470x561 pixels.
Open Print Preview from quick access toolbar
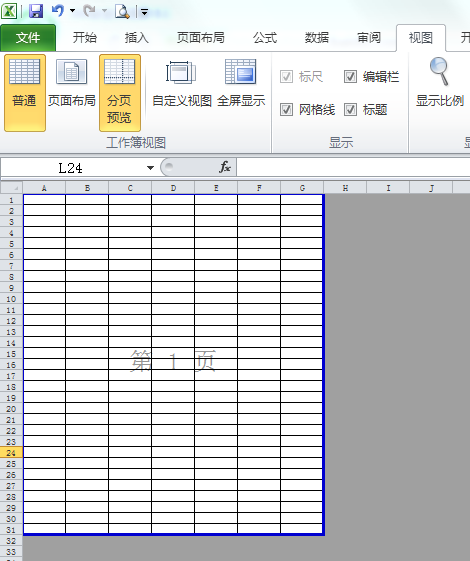(x=122, y=11)
